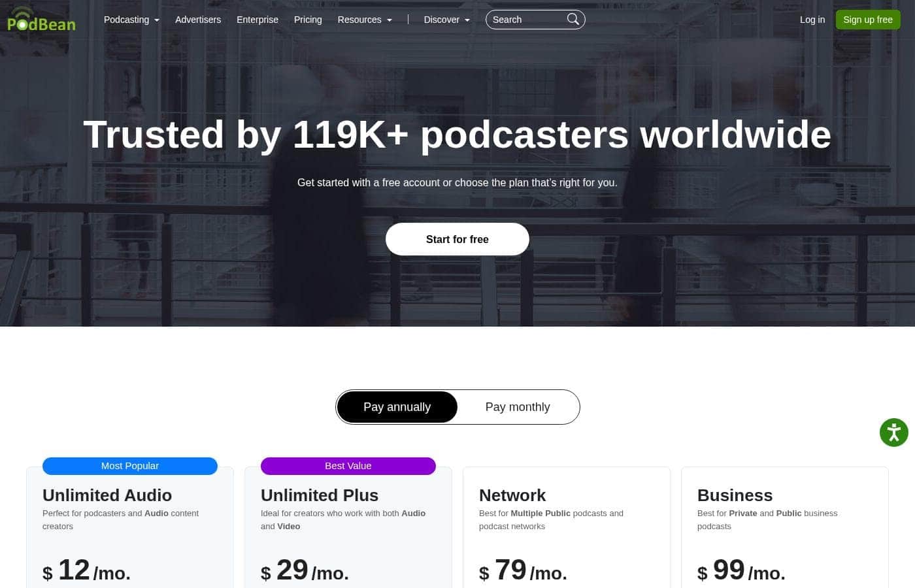Click Network's 'Best for Multiple Public' description
The width and height of the screenshot is (915, 588).
pyautogui.click(x=551, y=520)
